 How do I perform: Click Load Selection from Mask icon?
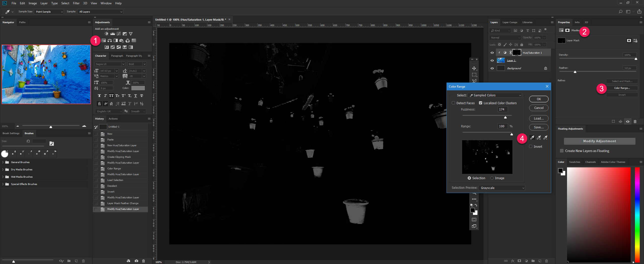click(x=613, y=122)
